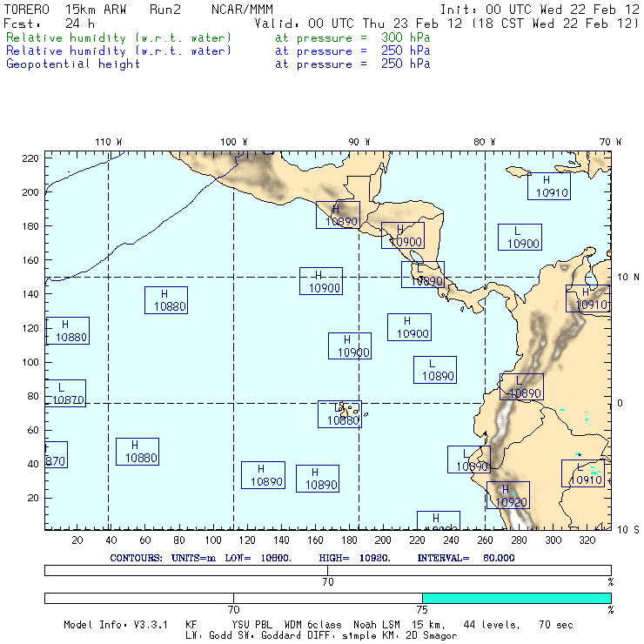
Task: Click the green 'Relative humidity (w.r.t. water)' line
Action: [118, 37]
